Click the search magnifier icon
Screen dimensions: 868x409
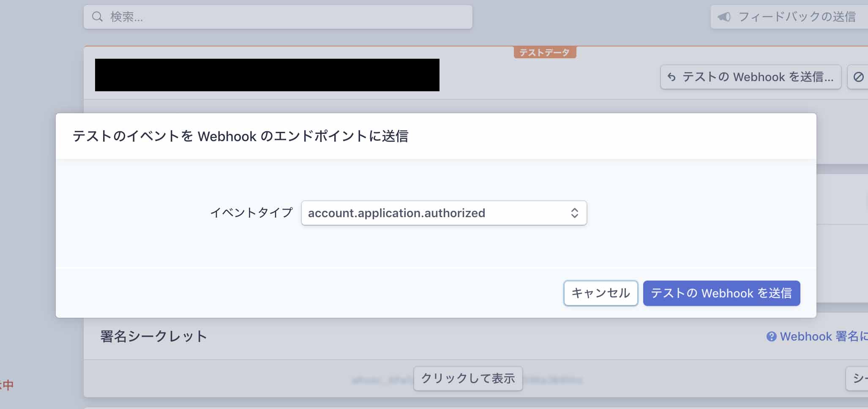(x=98, y=17)
